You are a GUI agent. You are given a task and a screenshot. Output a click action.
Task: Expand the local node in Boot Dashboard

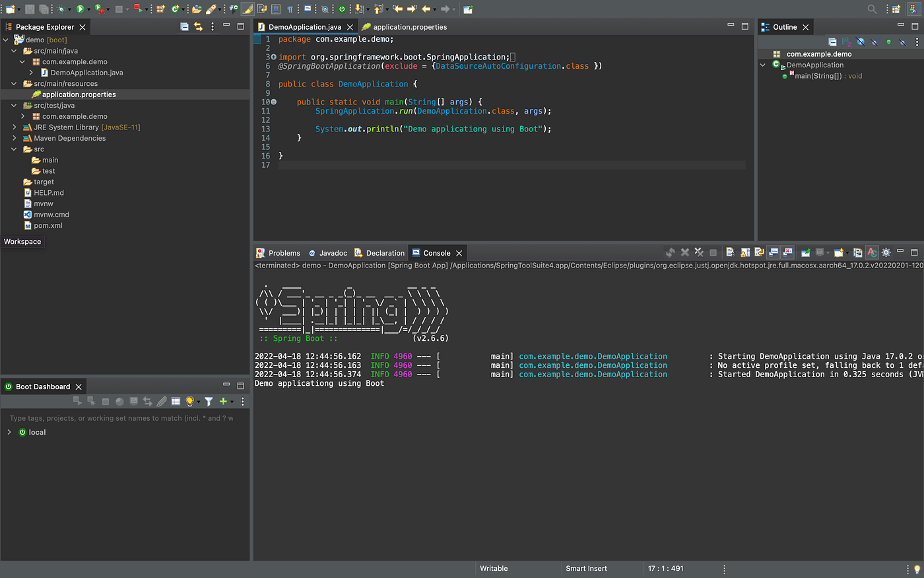click(9, 432)
